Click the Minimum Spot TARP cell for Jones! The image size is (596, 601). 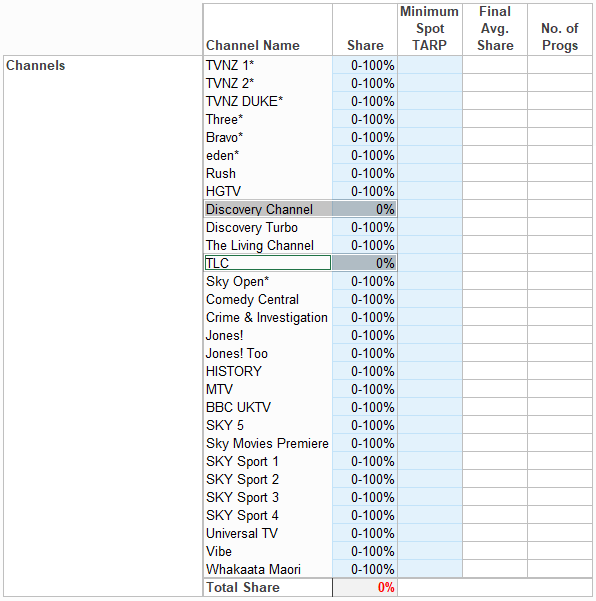(430, 335)
